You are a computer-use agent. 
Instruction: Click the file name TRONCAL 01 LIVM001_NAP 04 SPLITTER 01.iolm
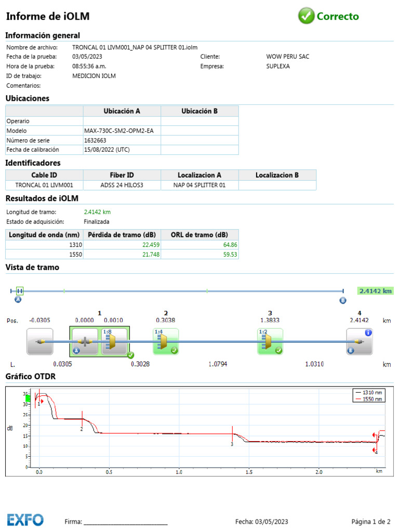point(135,47)
